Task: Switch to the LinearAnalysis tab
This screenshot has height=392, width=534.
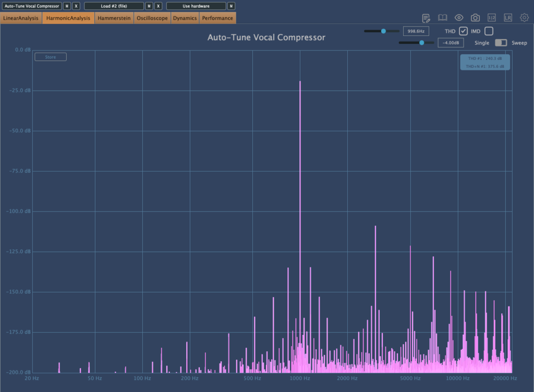Action: pos(21,18)
